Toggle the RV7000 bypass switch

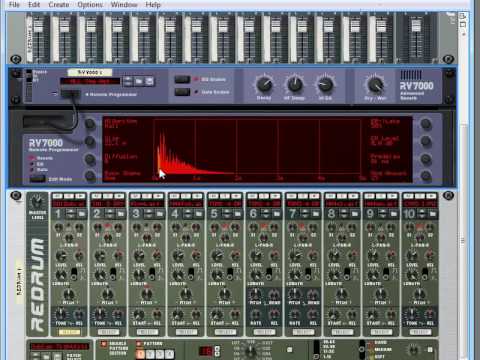(29, 77)
